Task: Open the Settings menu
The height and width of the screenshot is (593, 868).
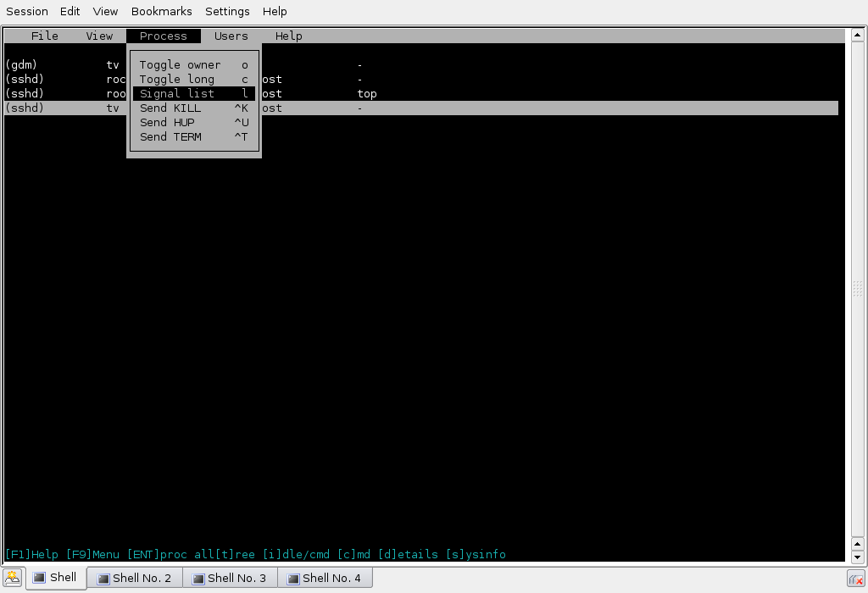Action: 227,11
